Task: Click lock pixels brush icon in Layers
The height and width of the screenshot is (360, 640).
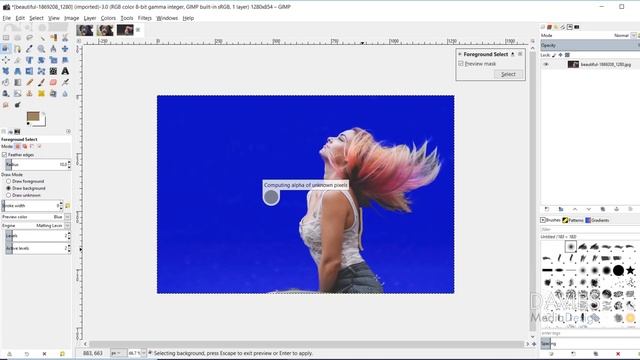Action: coord(554,55)
